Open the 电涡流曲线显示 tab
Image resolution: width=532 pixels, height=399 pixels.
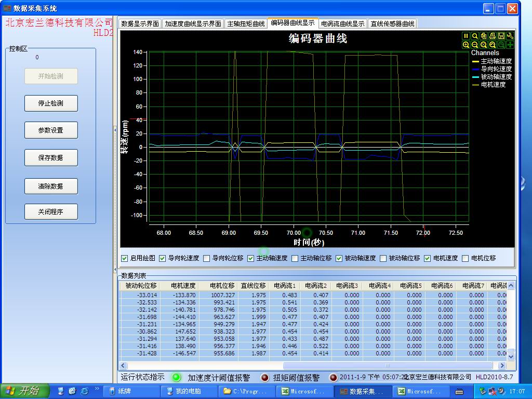pos(342,23)
